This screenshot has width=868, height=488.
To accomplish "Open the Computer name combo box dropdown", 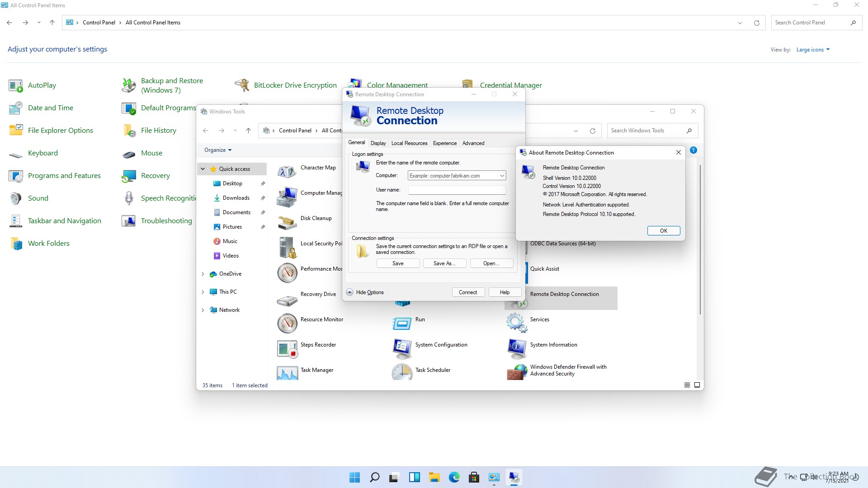I will click(502, 176).
